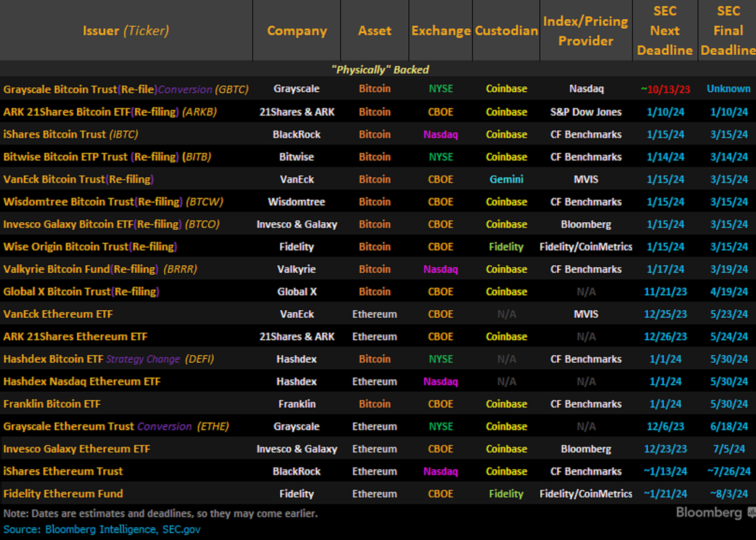Select Wisdomtree Bitcoin Trust (BTCW) issuer
This screenshot has height=540, width=756.
[x=113, y=202]
